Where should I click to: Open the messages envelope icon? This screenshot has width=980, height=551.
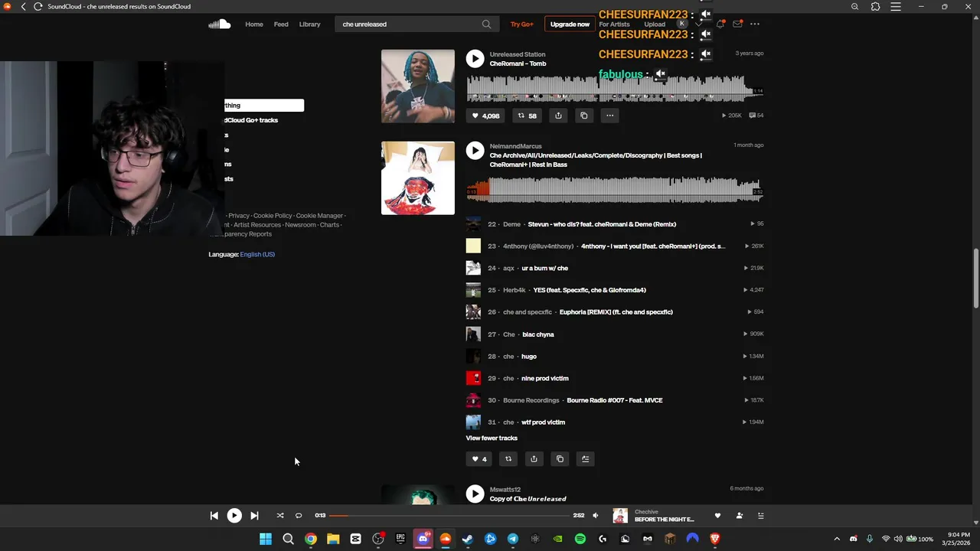pos(737,24)
